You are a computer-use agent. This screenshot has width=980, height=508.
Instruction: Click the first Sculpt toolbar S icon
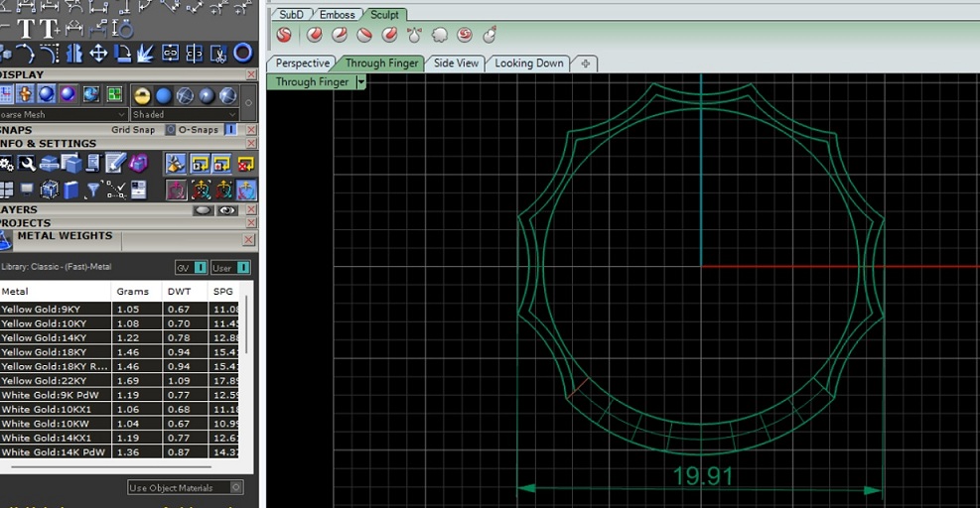[284, 36]
